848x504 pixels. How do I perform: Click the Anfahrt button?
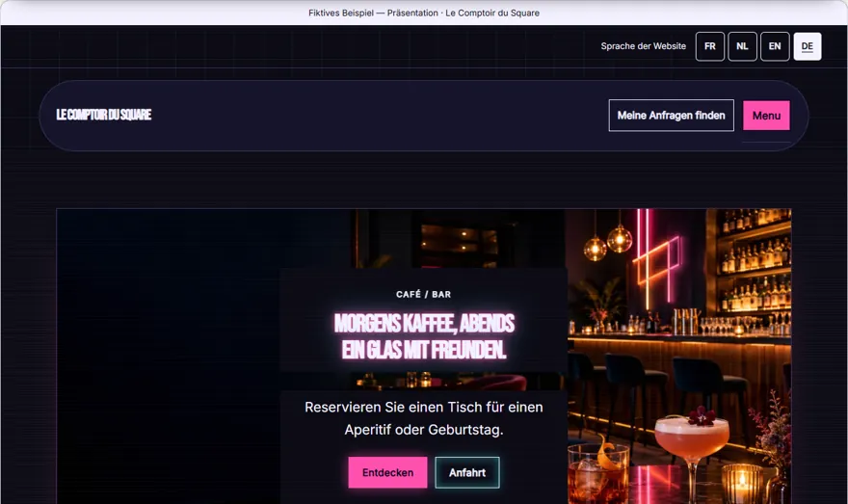467,472
